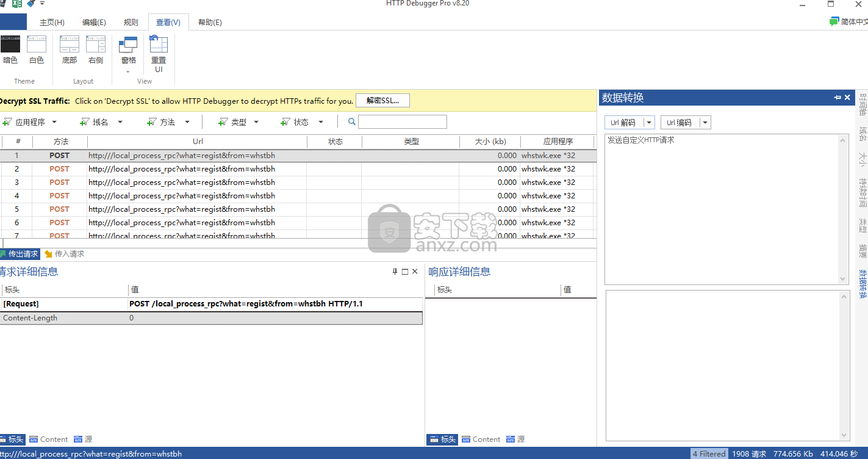This screenshot has width=868, height=459.
Task: Close the request details panel
Action: (x=415, y=272)
